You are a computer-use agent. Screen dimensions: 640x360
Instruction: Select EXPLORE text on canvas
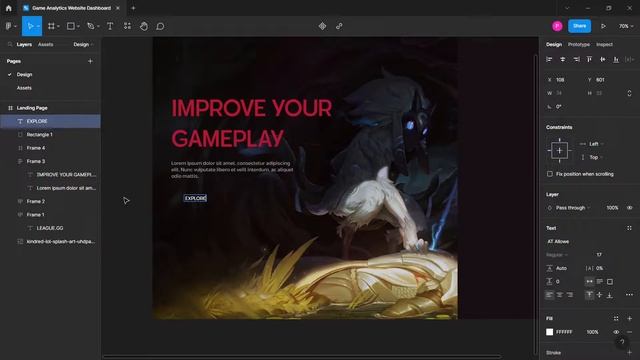click(x=195, y=198)
